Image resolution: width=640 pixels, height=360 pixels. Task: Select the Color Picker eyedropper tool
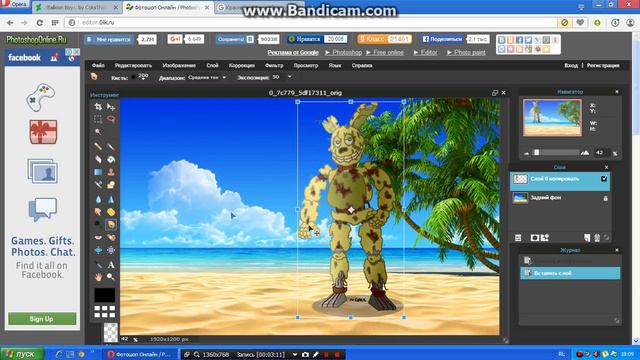pos(98,265)
